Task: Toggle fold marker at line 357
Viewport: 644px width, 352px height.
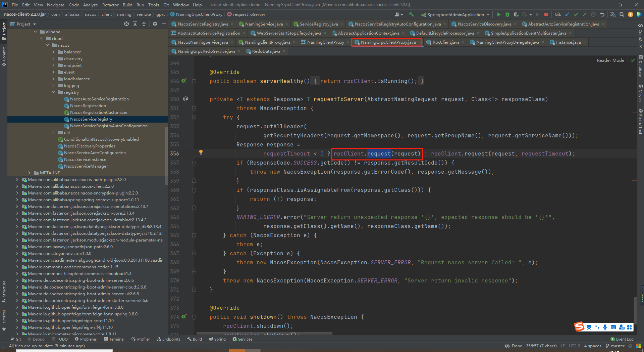Action: [194, 163]
